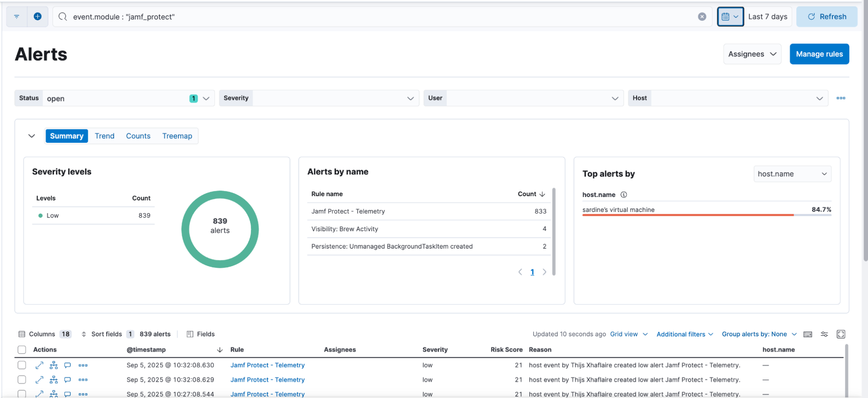The width and height of the screenshot is (868, 398).
Task: Click the add filter plus icon
Action: click(x=38, y=16)
